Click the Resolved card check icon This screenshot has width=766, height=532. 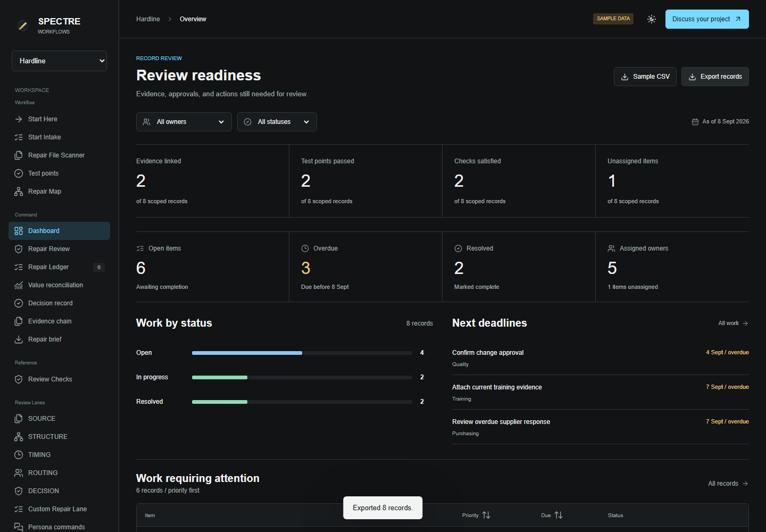[x=458, y=248]
